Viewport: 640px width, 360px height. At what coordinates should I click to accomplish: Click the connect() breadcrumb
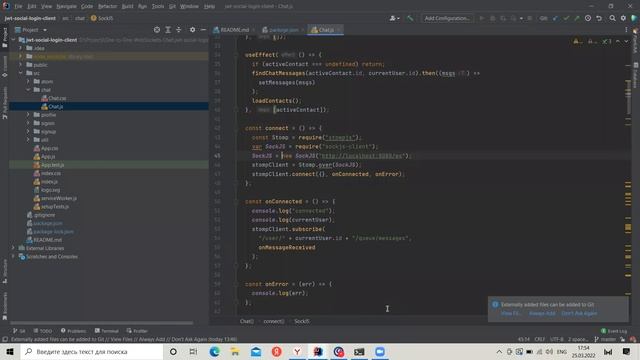pos(273,321)
